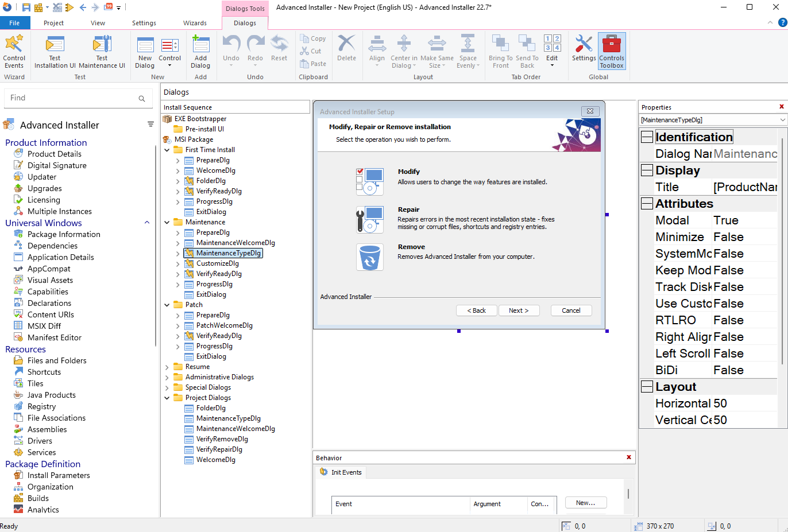Open the Analytics page
The width and height of the screenshot is (788, 532).
(43, 510)
